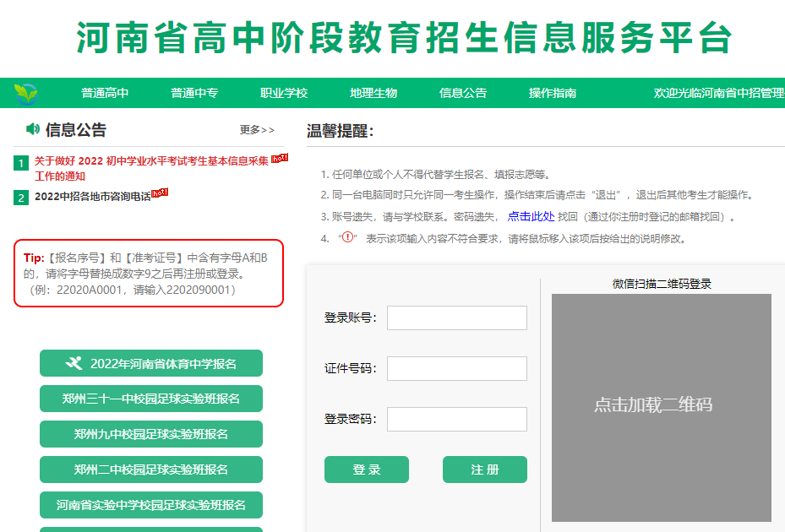
Task: Go to 职业学校 navigation item
Action: [284, 93]
